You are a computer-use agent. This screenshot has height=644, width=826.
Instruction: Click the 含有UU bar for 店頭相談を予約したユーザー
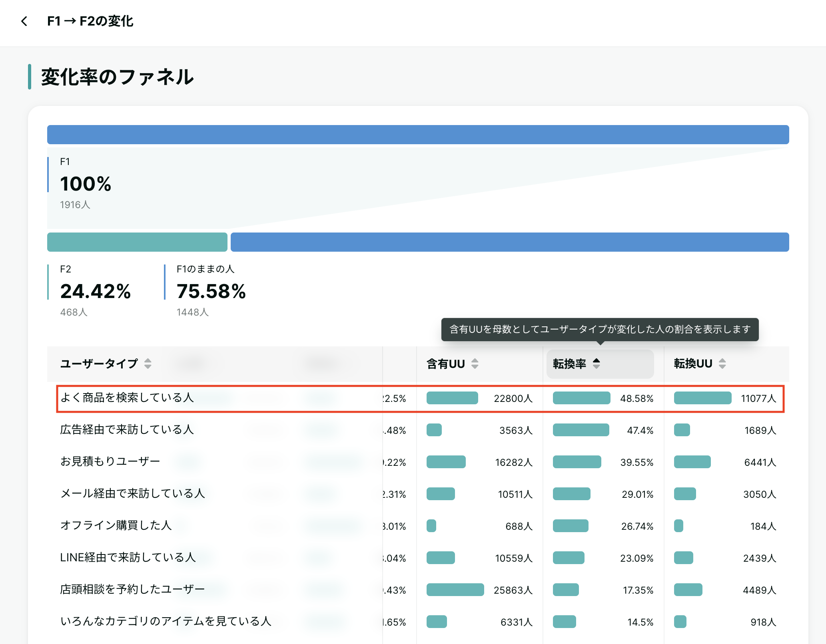tap(455, 590)
